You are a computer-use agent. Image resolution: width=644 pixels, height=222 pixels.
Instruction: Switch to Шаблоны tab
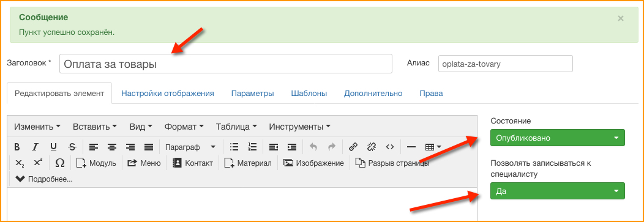tap(309, 93)
